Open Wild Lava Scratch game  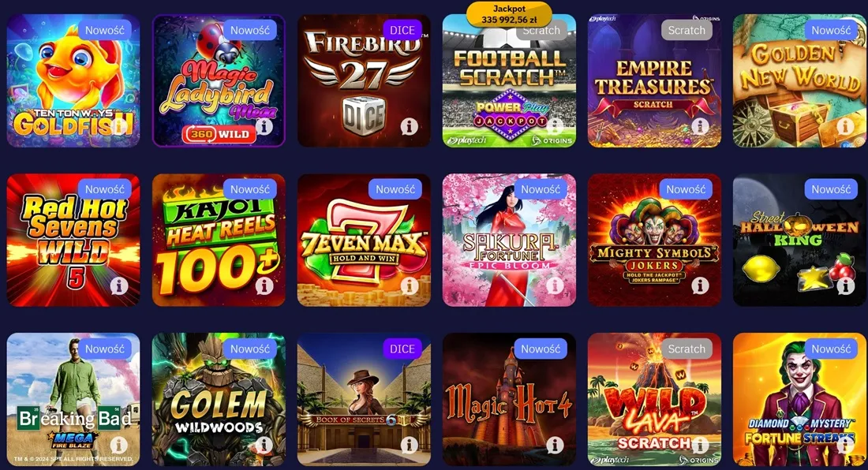point(654,399)
